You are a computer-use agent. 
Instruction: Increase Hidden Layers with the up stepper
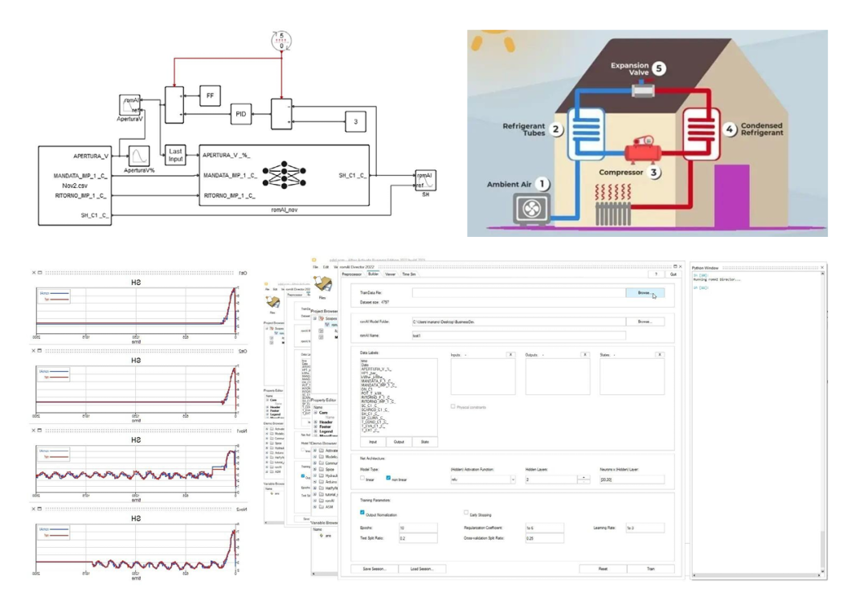pyautogui.click(x=583, y=477)
